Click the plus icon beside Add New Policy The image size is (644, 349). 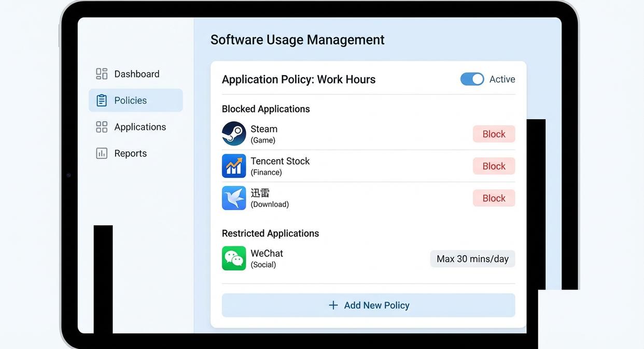(x=333, y=305)
